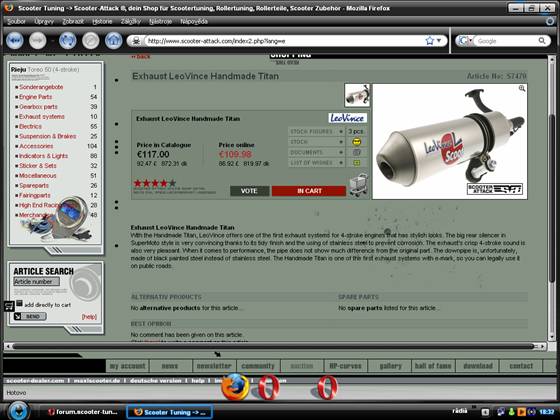Click the Forward navigation button
The height and width of the screenshot is (420, 560).
[38, 41]
